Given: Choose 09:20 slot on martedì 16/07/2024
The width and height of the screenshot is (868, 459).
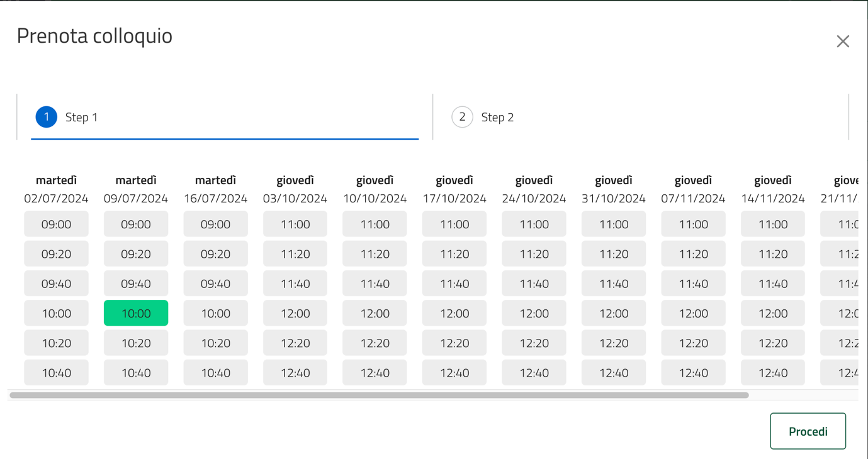Looking at the screenshot, I should coord(215,254).
